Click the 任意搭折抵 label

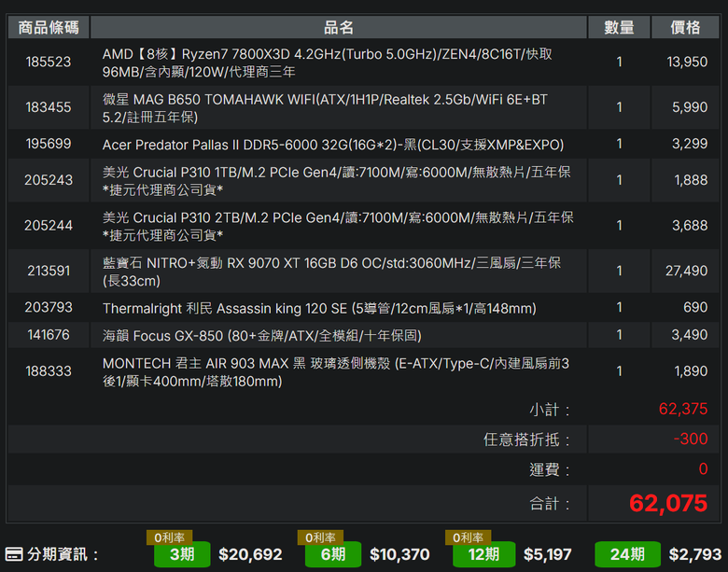tap(526, 439)
